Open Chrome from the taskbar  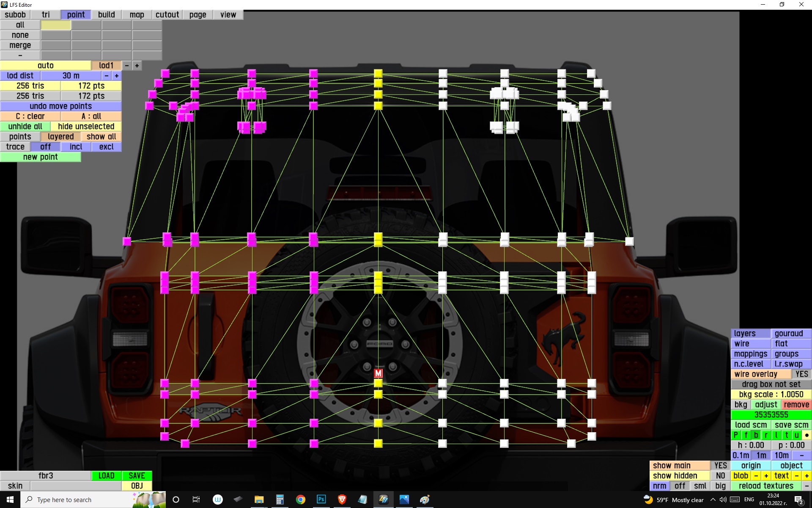(x=300, y=500)
